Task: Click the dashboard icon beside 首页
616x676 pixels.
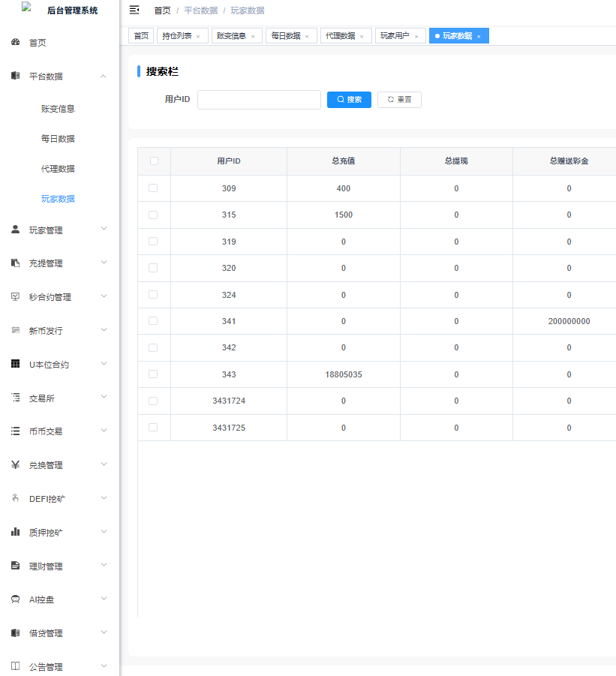Action: (15, 43)
